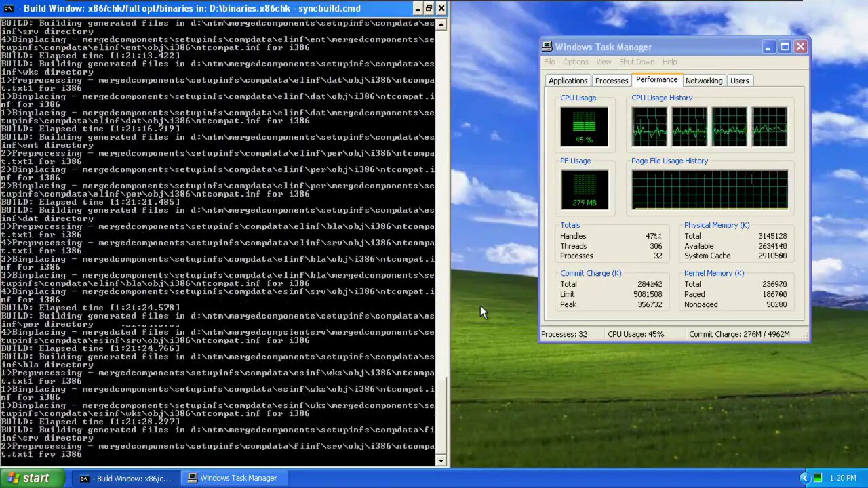Click the second CPU Usage History graph
The image size is (868, 488).
[690, 127]
